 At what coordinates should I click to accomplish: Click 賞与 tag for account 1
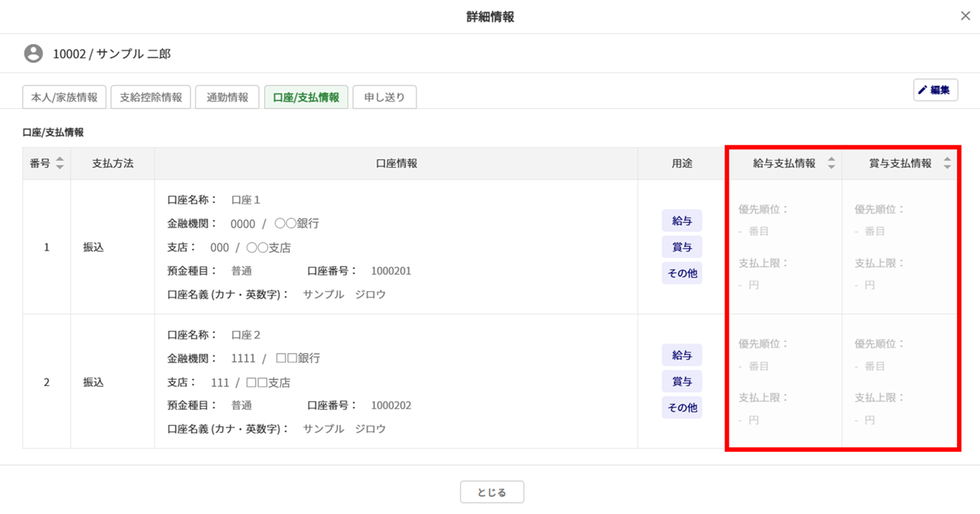(x=681, y=247)
